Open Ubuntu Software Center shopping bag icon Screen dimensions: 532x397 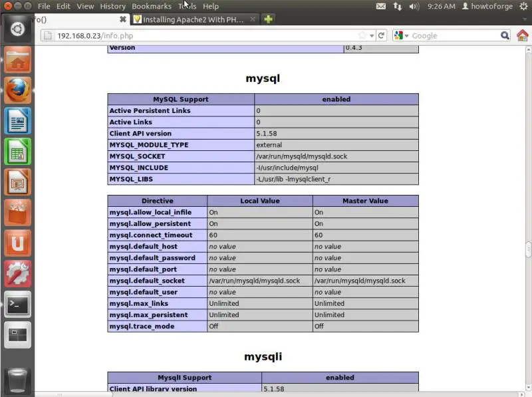(x=18, y=213)
